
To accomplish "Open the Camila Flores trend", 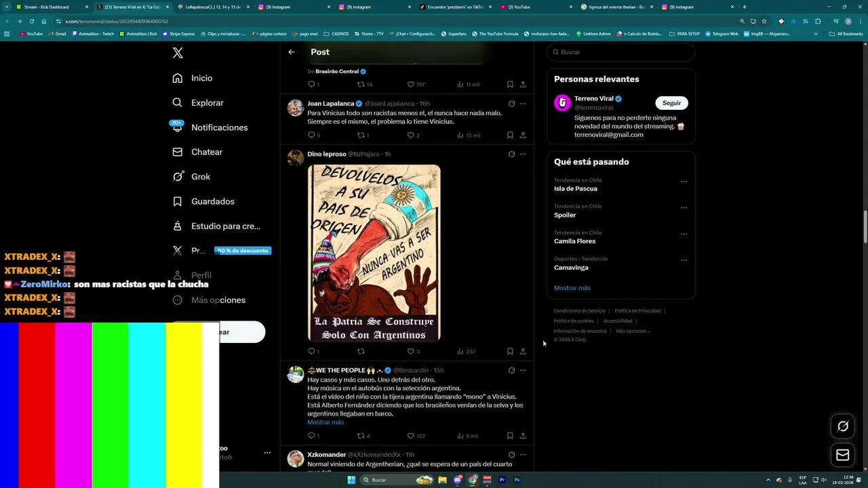I will (575, 241).
